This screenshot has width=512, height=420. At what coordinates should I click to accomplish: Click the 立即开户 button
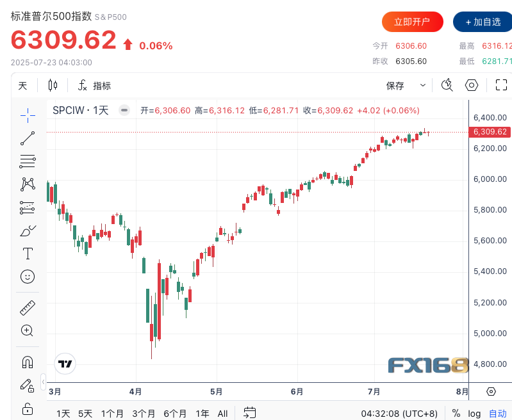pos(412,22)
